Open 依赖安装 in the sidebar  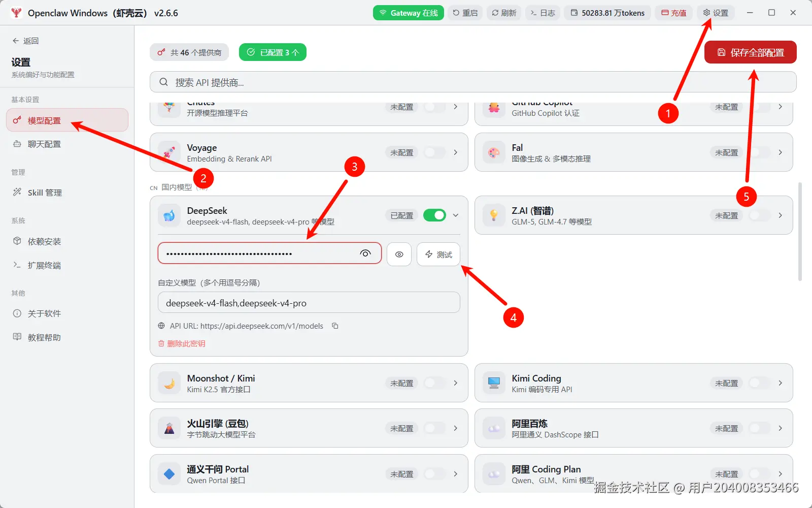pyautogui.click(x=67, y=241)
